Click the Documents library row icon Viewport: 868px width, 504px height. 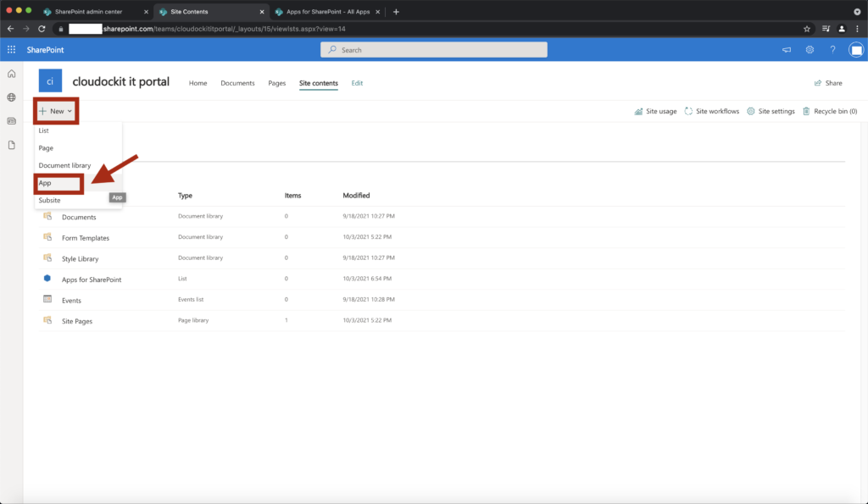point(47,216)
